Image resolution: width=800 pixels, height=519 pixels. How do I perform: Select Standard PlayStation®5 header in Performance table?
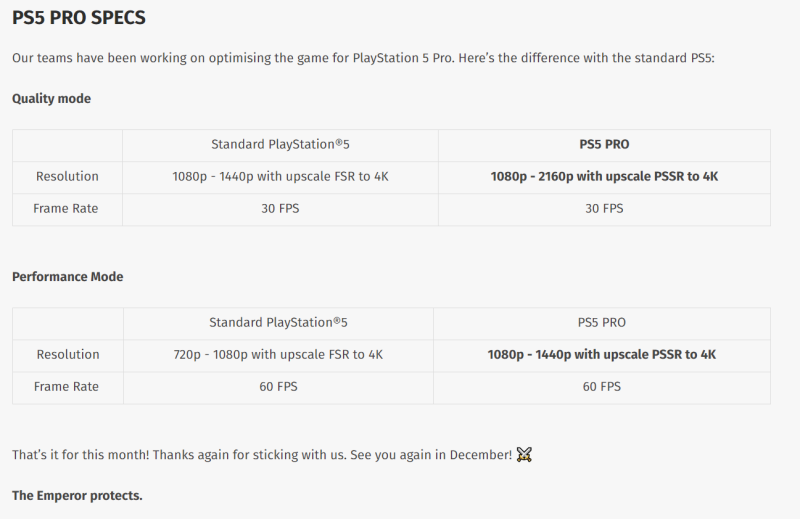pyautogui.click(x=278, y=322)
